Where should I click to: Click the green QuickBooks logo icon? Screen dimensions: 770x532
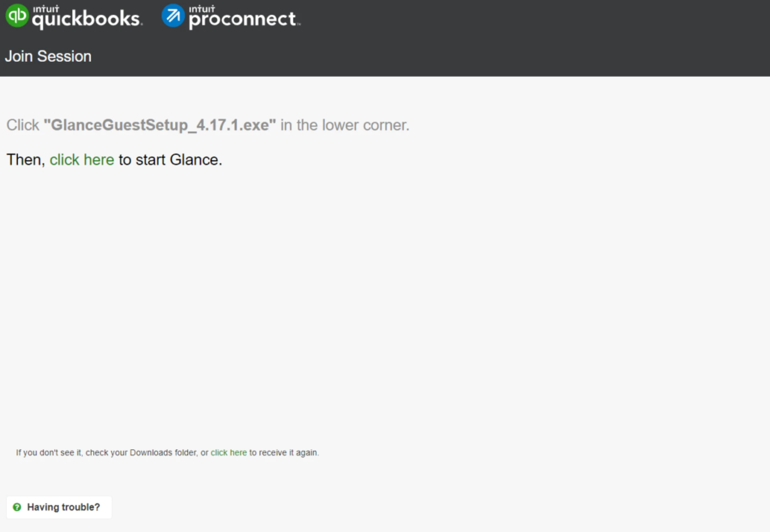coord(17,16)
